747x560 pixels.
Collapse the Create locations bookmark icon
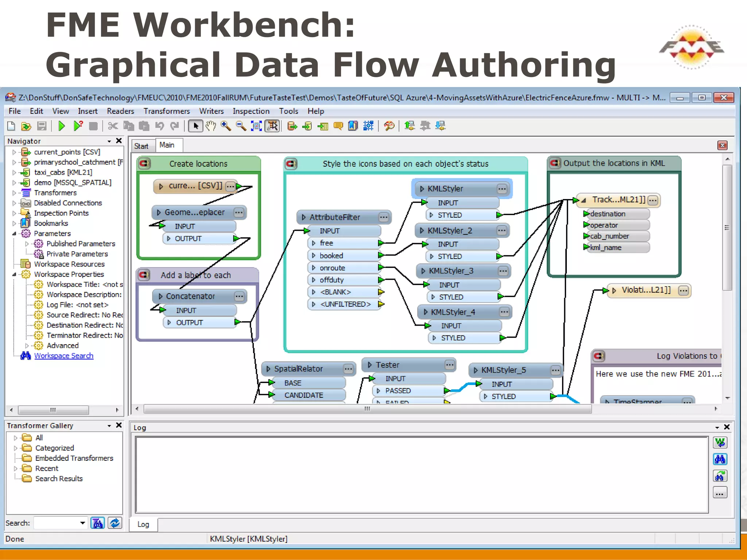click(144, 163)
